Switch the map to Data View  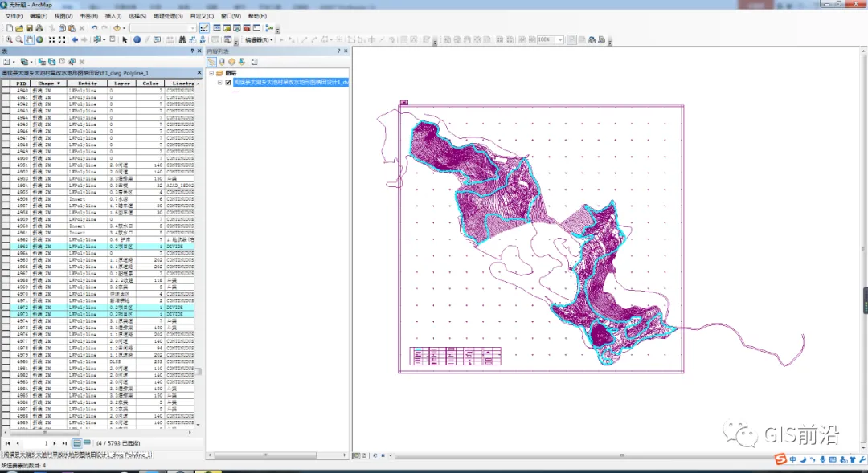pyautogui.click(x=357, y=455)
